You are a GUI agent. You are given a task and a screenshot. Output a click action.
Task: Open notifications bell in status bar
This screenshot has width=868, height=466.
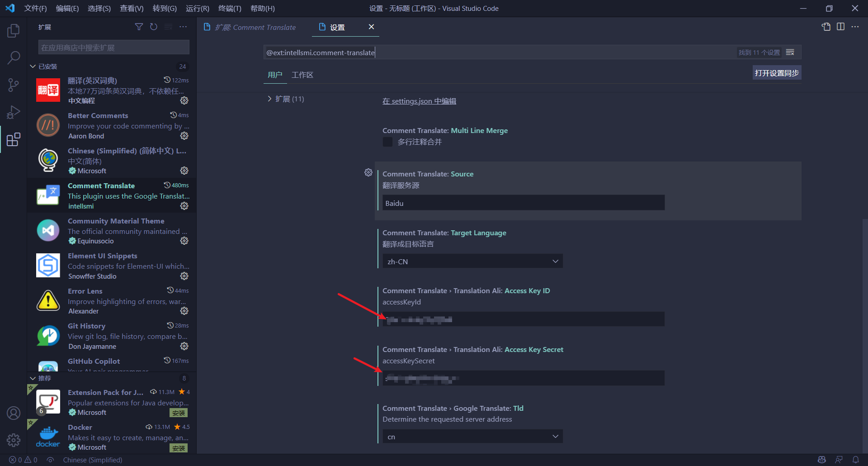click(x=856, y=460)
